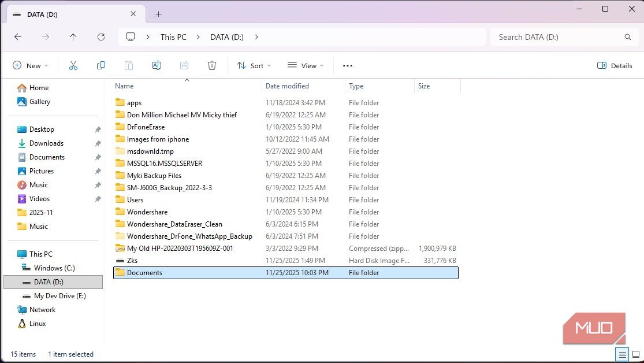
Task: Click the Copy icon in toolbar
Action: click(100, 65)
